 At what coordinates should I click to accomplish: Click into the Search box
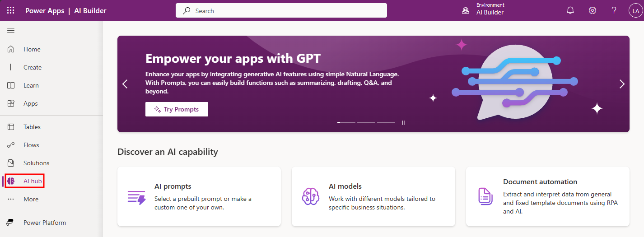[281, 10]
